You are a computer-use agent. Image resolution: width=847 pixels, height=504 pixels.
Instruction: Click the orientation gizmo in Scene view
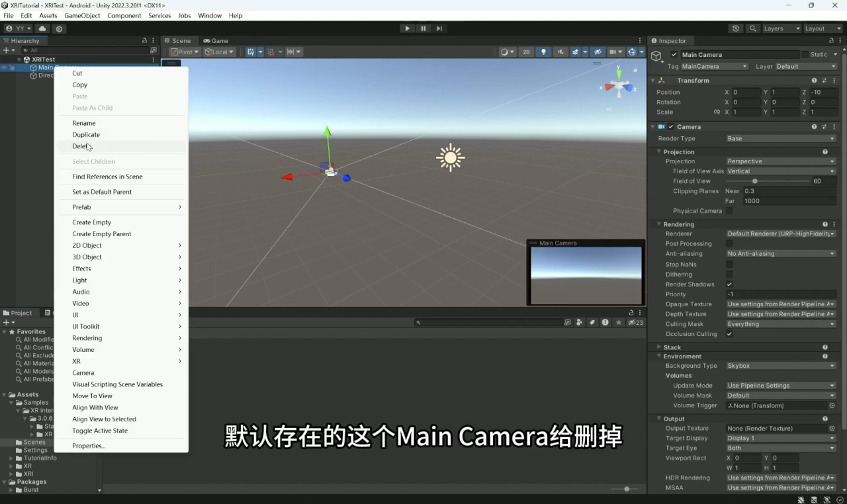619,85
